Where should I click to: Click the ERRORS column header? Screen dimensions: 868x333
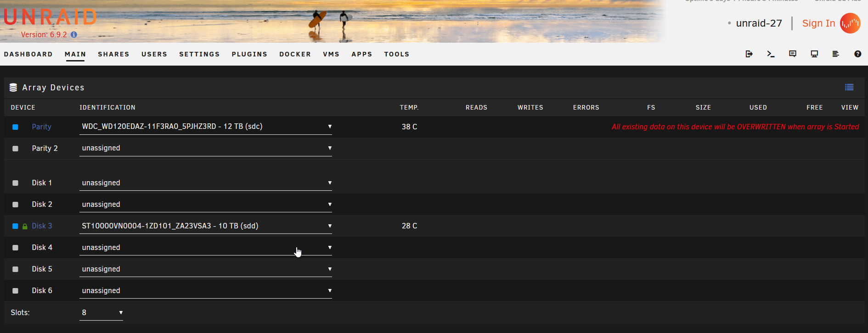(x=586, y=107)
